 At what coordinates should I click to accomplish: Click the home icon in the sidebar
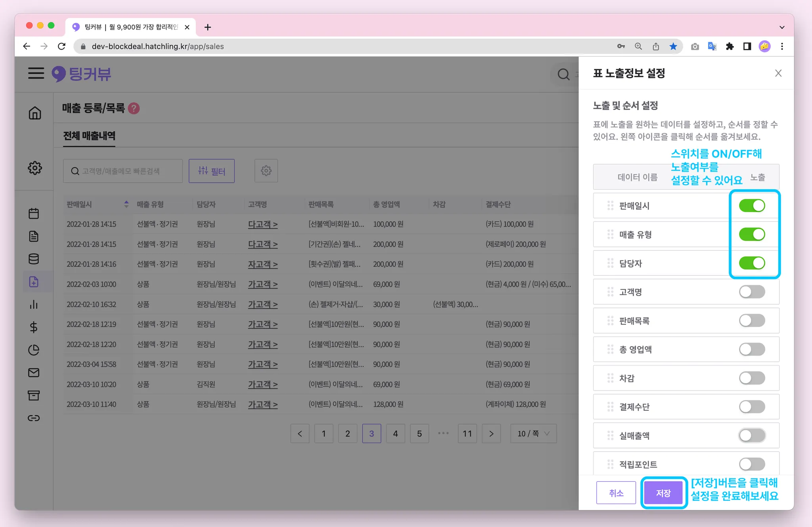coord(35,113)
